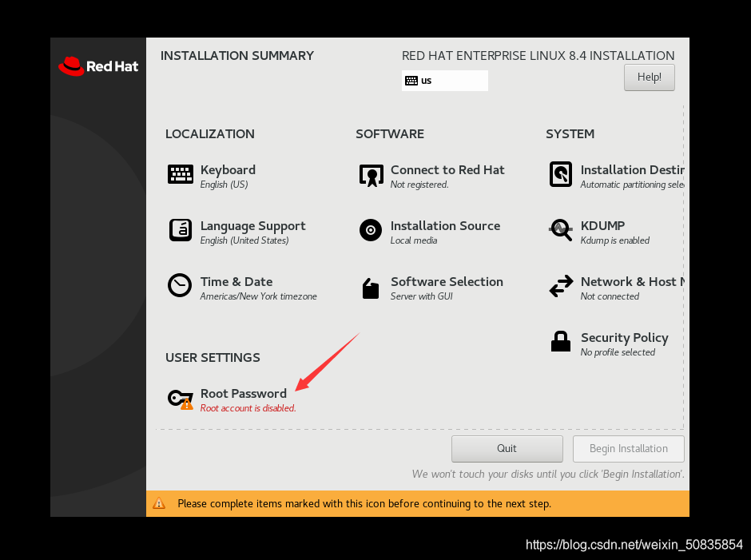Click 'No profile selected' text
Viewport: 751px width, 560px height.
(618, 352)
